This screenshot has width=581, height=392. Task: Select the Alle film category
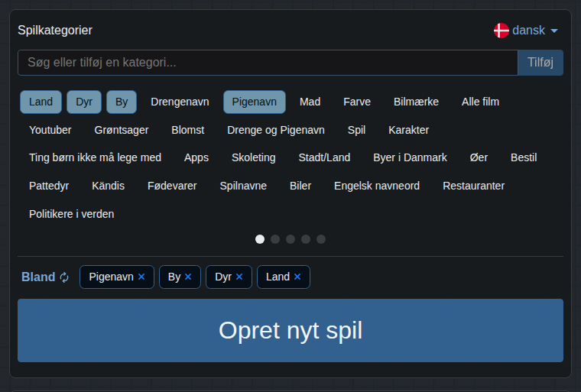click(x=480, y=102)
